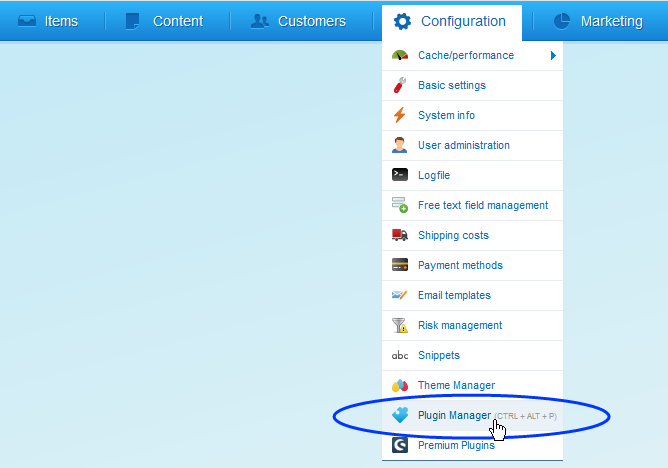The image size is (668, 468).
Task: Open the Marketing menu
Action: 598,21
